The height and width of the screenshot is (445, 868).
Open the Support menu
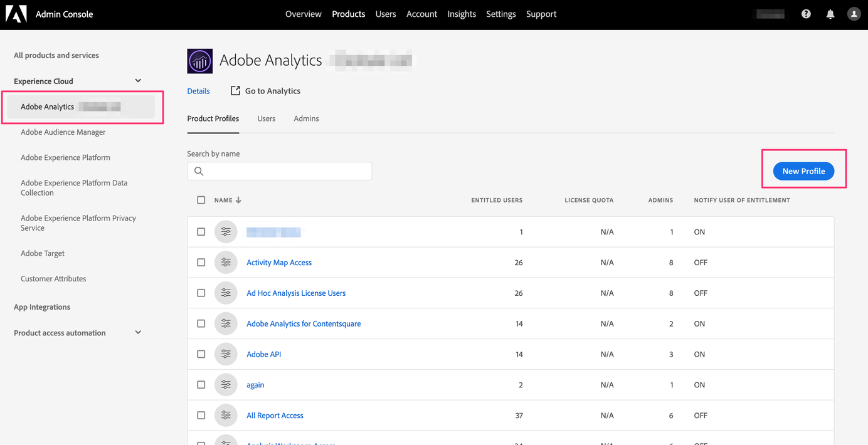coord(541,14)
